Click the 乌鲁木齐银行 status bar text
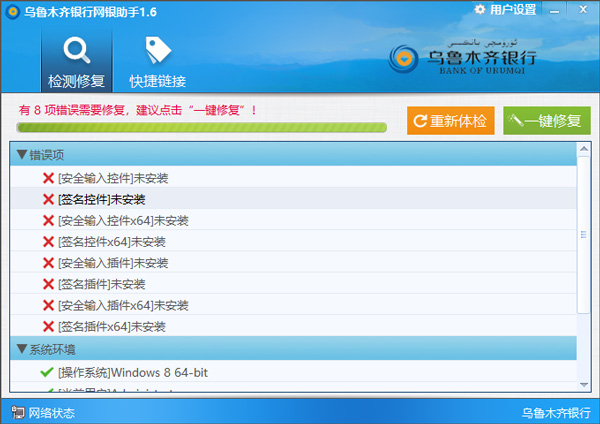600x424 pixels. pos(556,413)
